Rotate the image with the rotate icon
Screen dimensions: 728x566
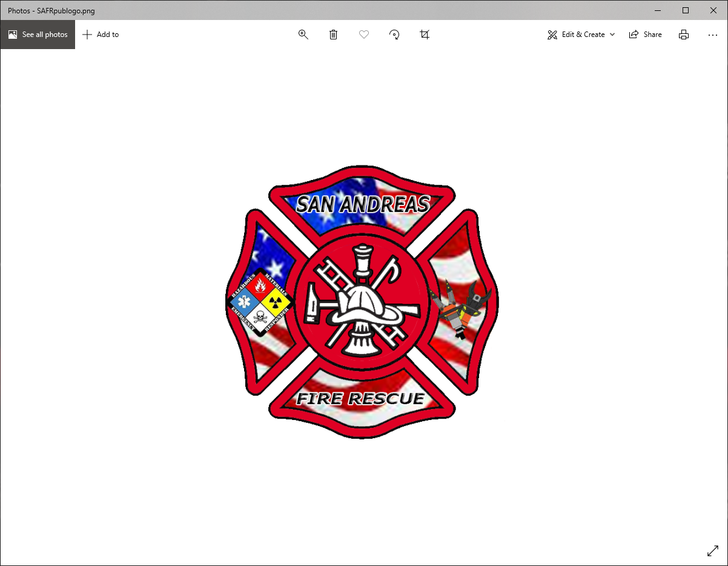(394, 35)
